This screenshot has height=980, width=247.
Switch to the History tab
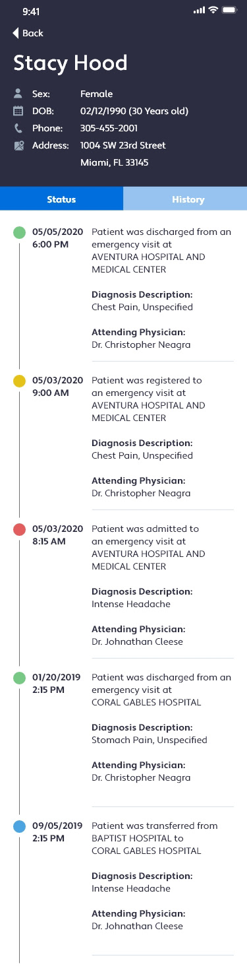[185, 199]
